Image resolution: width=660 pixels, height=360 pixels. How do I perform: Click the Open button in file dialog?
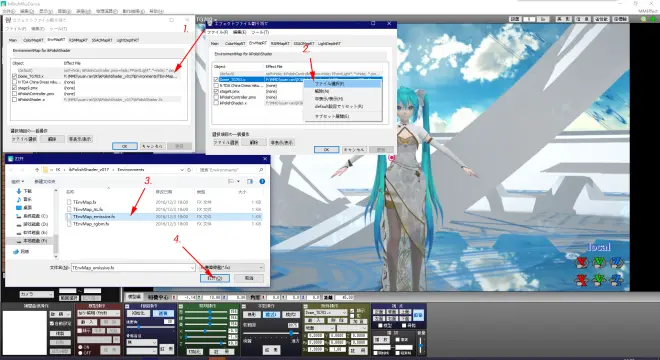pyautogui.click(x=215, y=278)
